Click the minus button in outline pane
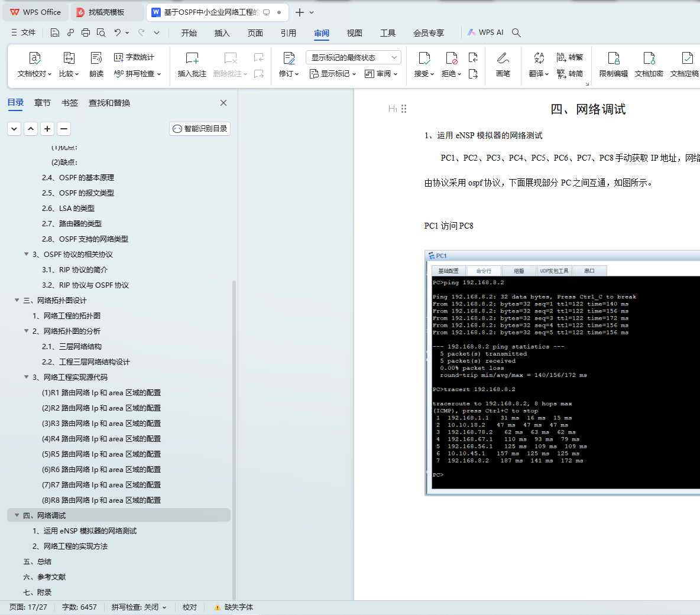Viewport: 700px width, 615px height. tap(64, 129)
